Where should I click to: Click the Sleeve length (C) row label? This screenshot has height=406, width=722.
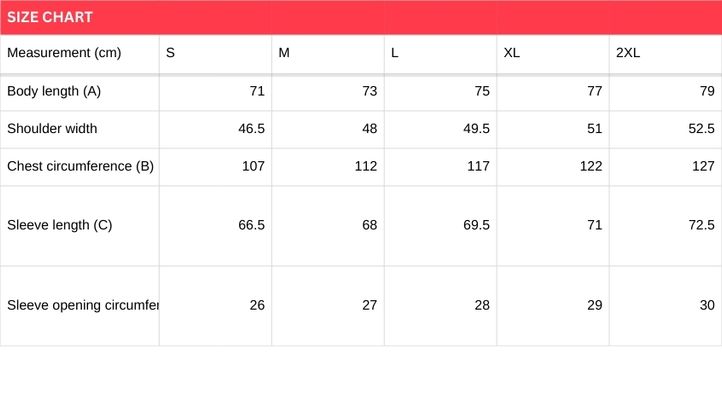tap(59, 225)
